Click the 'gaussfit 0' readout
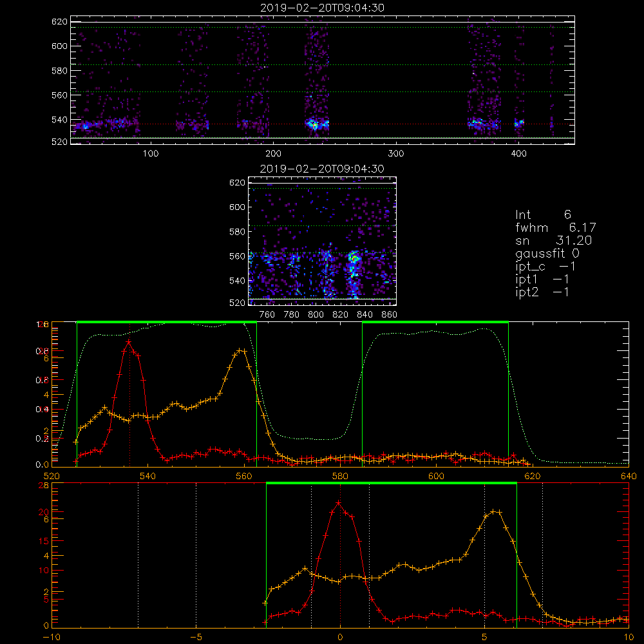Viewport: 644px width, 644px height. coord(547,254)
